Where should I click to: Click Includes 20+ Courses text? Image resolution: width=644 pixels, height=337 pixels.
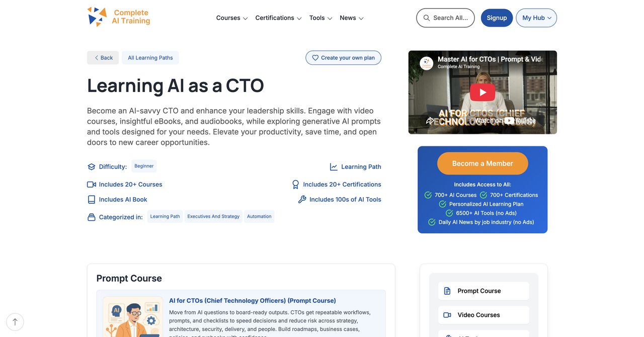point(130,185)
